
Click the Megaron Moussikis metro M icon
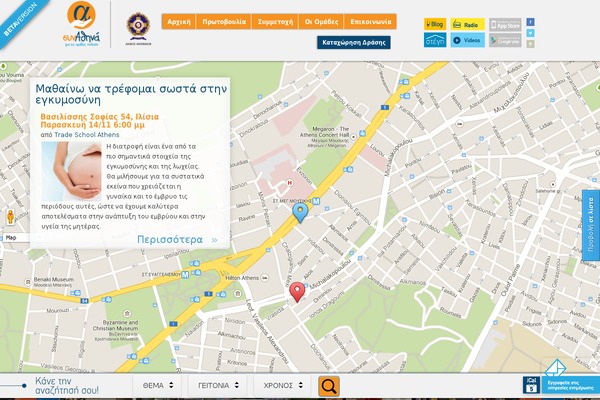coord(316,201)
